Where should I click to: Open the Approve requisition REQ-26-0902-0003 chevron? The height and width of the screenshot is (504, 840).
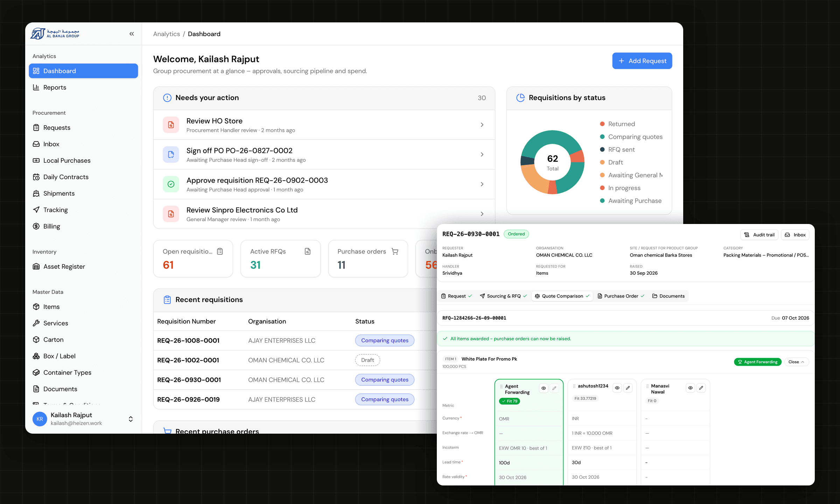point(482,184)
